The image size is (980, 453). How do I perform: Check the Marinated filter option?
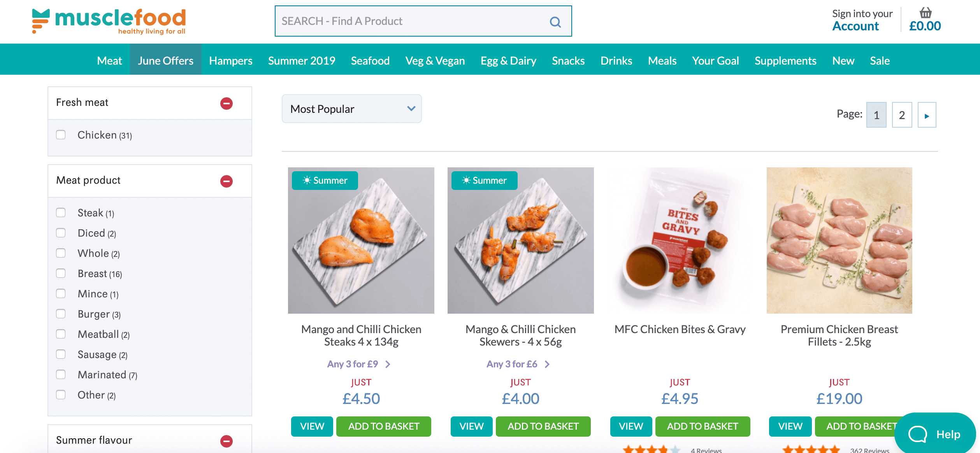(x=61, y=374)
